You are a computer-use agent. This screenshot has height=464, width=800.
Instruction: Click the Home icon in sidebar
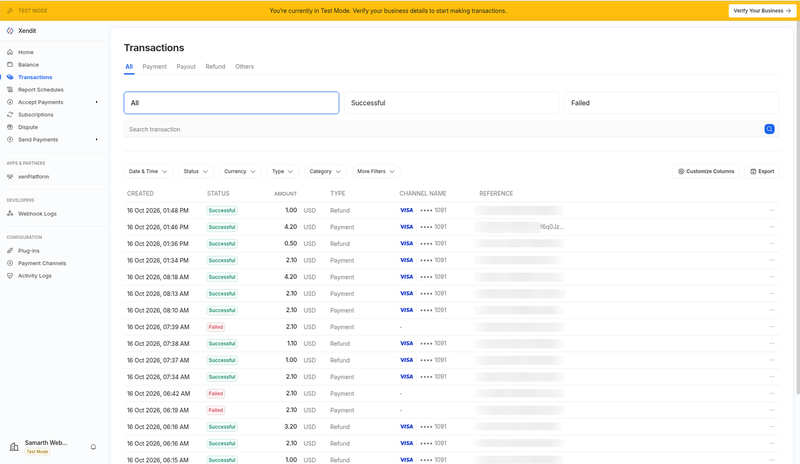pyautogui.click(x=10, y=52)
